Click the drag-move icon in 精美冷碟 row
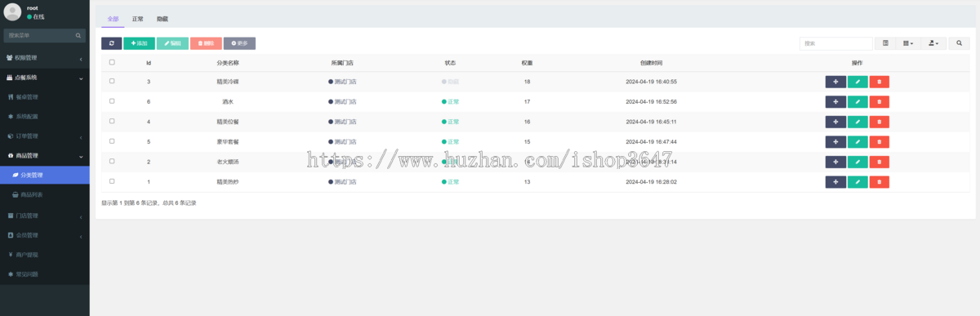Screen dimensions: 980x316 tap(835, 82)
